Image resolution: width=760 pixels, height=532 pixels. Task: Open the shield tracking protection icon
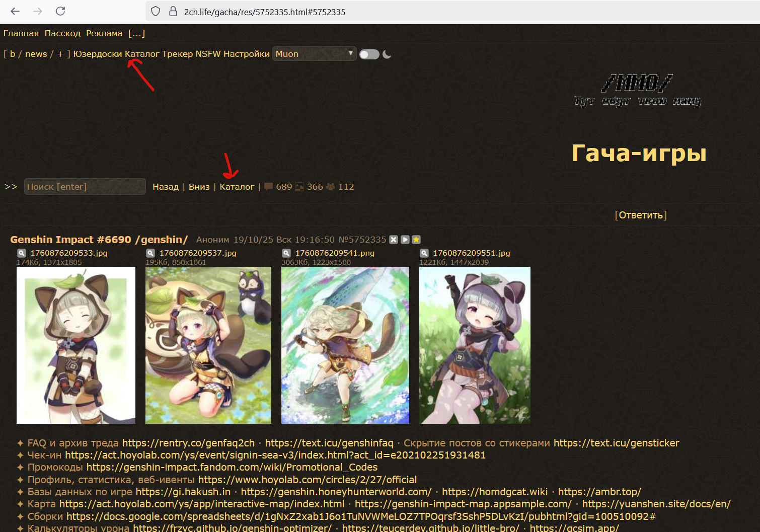tap(156, 11)
